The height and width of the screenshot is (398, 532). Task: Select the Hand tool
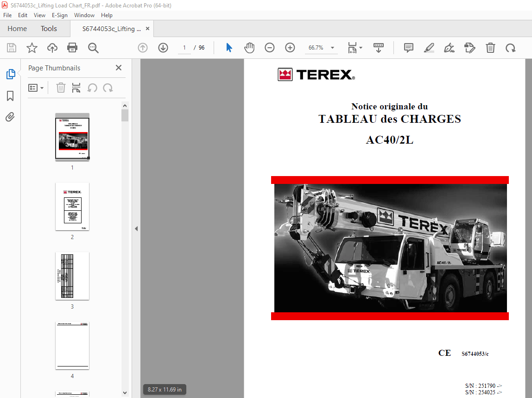pos(249,47)
